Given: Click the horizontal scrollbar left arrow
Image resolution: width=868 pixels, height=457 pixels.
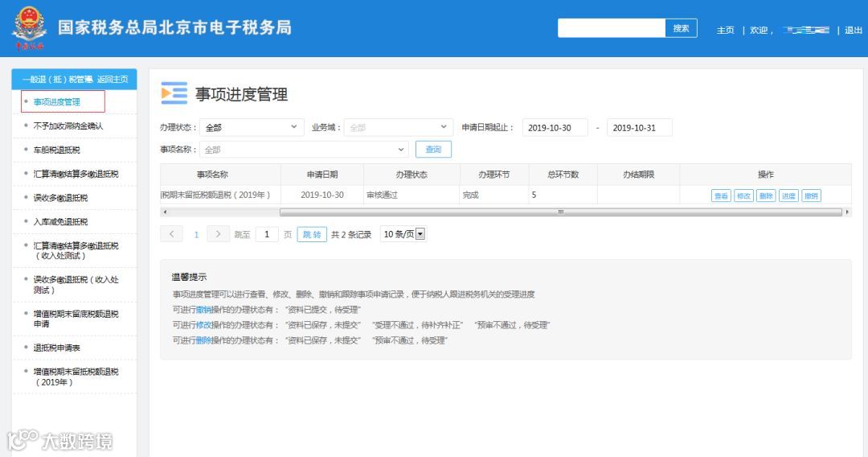Looking at the screenshot, I should pos(165,212).
